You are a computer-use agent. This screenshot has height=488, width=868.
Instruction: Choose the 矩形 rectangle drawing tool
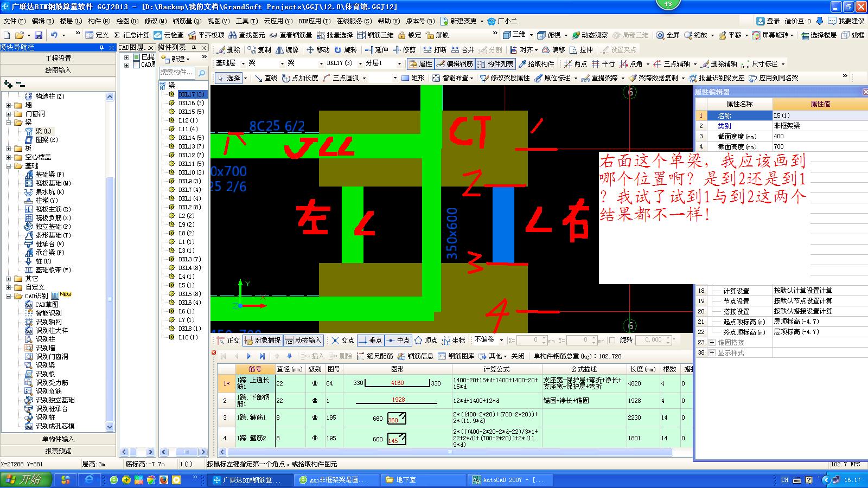(x=413, y=78)
